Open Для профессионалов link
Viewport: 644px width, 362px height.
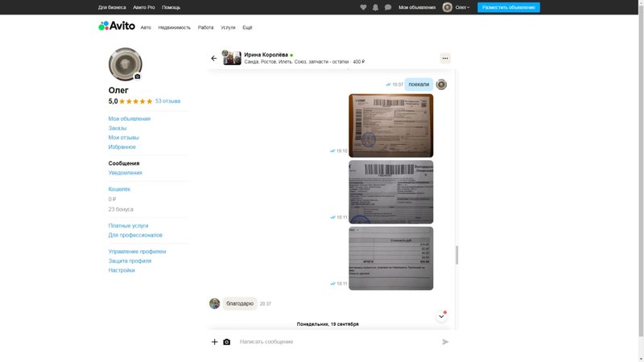coord(135,235)
